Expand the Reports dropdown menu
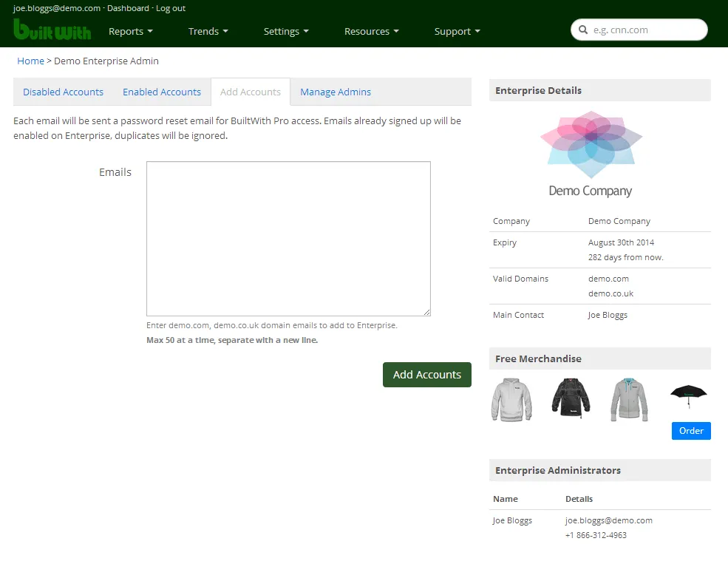Viewport: 728px width, 561px height. pos(130,31)
